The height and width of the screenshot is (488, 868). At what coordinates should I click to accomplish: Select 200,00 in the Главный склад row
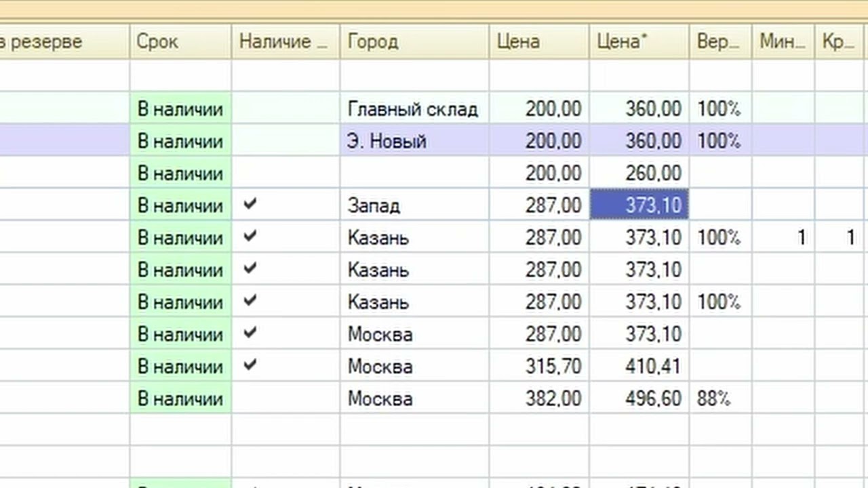(539, 109)
